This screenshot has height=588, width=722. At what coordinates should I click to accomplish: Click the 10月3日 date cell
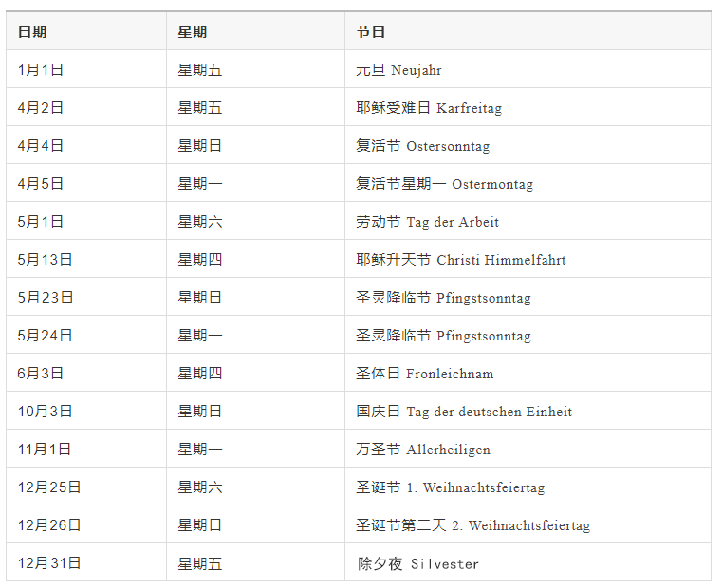pos(45,412)
